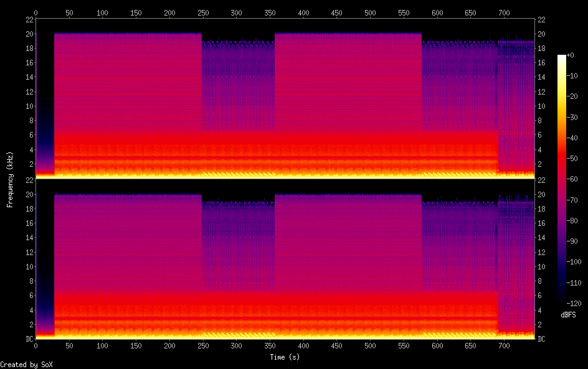588x369 pixels.
Task: Click the "DC" label at bottom-right of the lower channel
Action: (542, 339)
